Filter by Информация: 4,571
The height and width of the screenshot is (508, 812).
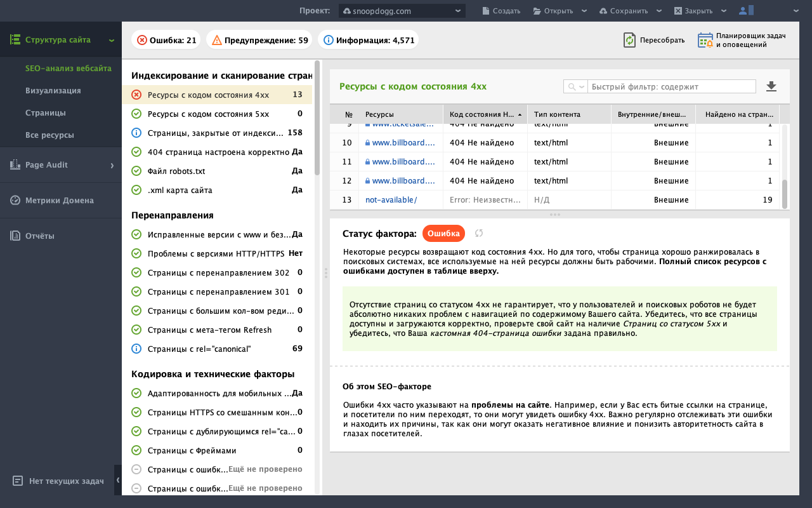click(x=369, y=40)
